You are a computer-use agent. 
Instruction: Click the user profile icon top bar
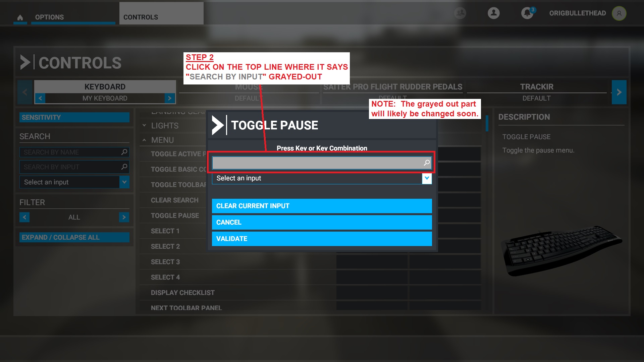tap(619, 13)
